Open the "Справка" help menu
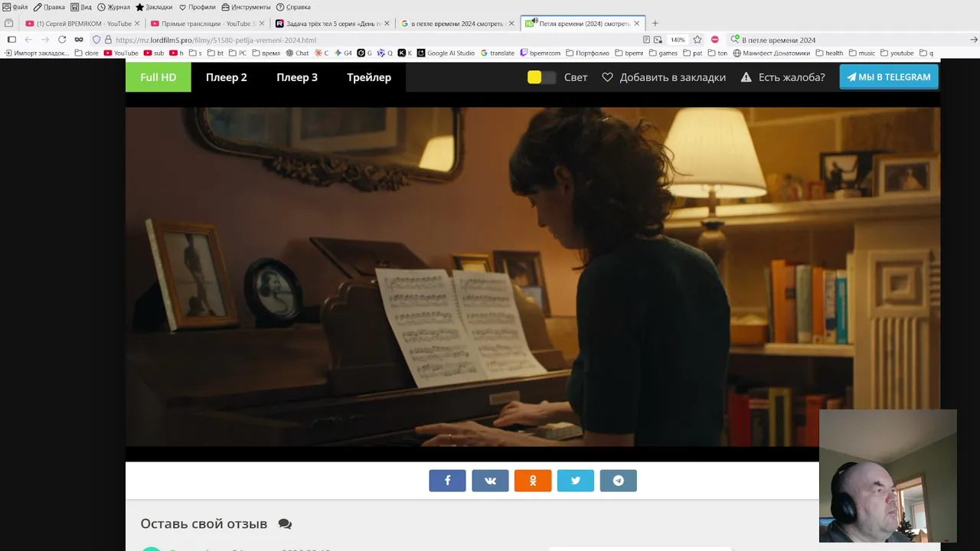The image size is (980, 551). [x=293, y=7]
